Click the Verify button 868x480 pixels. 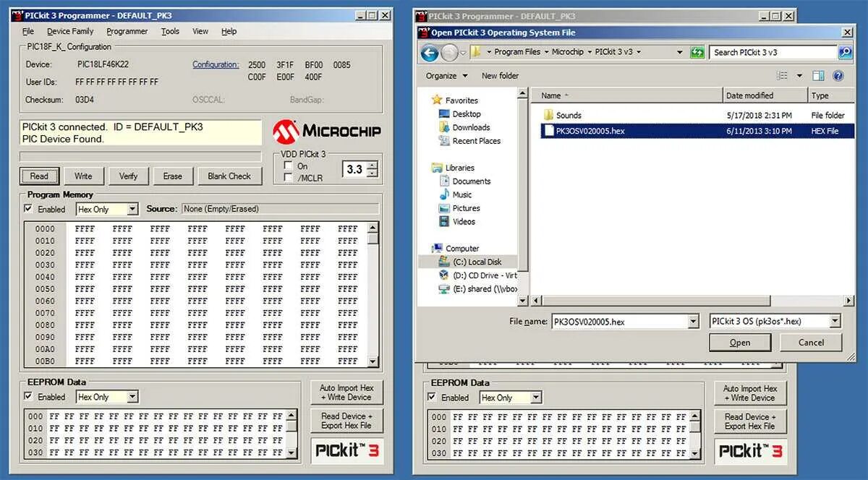tap(128, 176)
